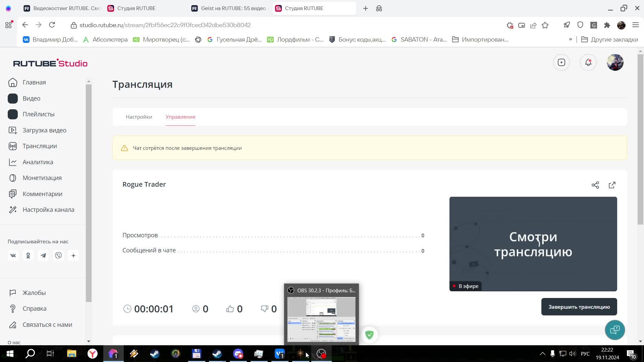
Task: Open SABATON bookmark
Action: pos(419,40)
